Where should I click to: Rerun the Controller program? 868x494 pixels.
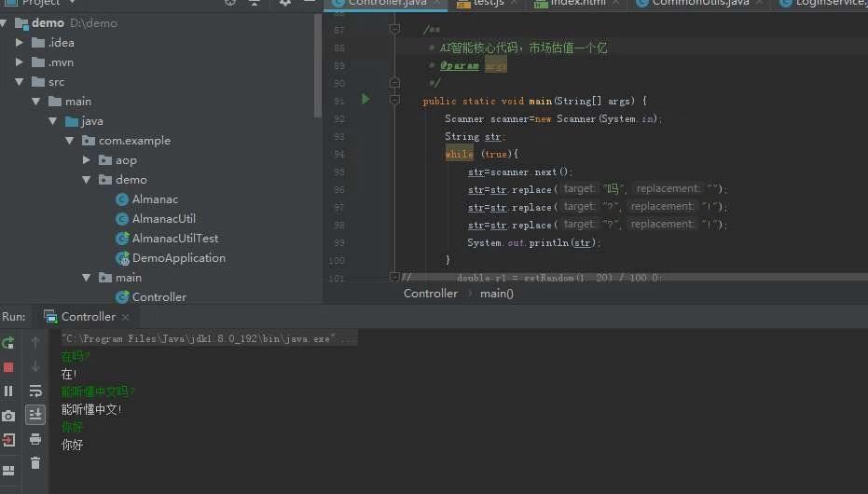pos(8,343)
